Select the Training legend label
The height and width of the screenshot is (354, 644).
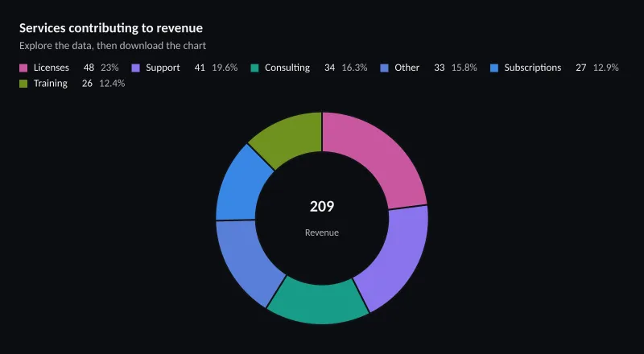click(x=51, y=84)
